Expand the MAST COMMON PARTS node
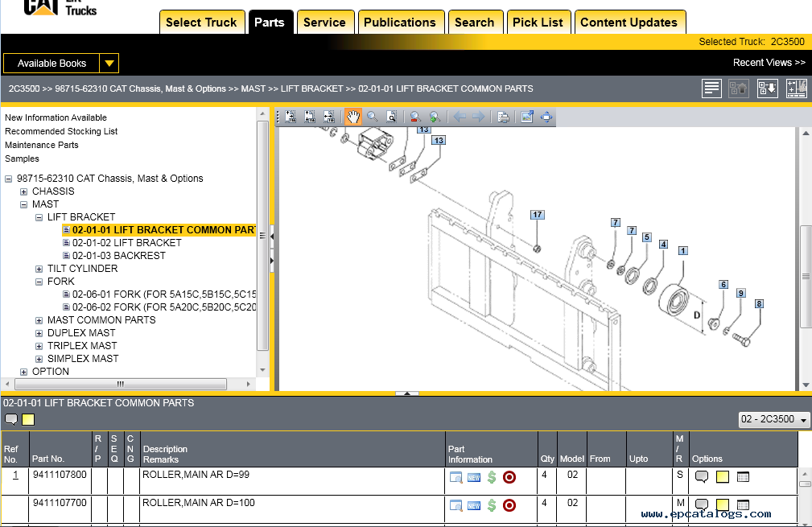Image resolution: width=812 pixels, height=527 pixels. click(39, 320)
